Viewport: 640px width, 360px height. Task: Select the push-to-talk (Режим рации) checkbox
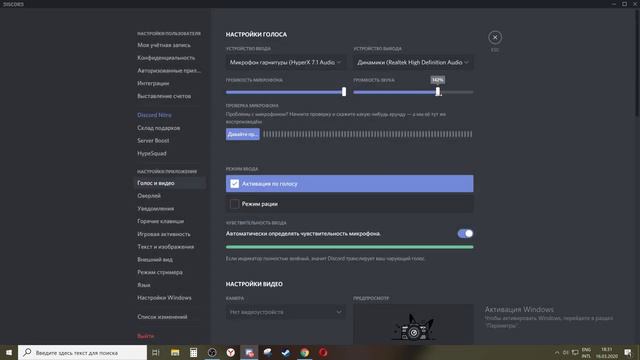pos(234,204)
